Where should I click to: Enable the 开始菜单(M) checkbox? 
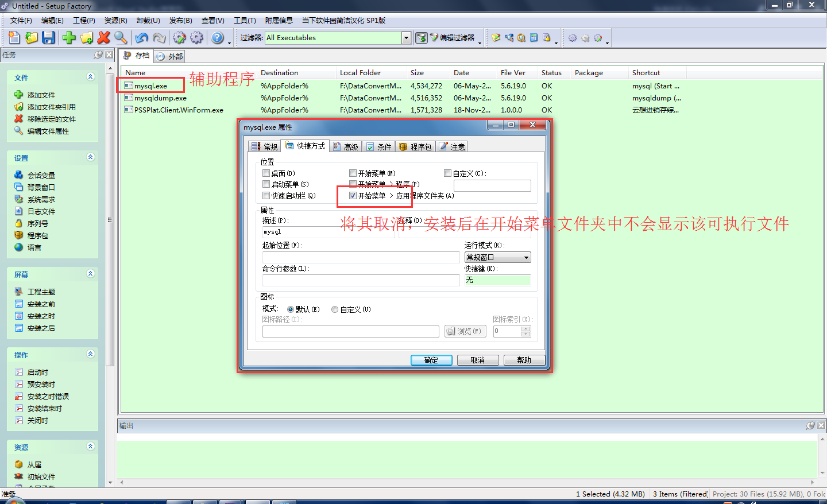click(353, 173)
